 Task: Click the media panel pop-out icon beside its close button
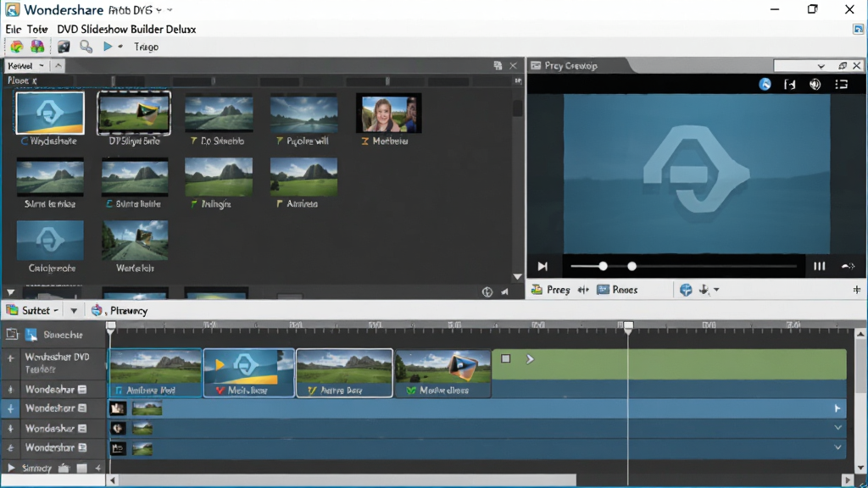(x=498, y=66)
